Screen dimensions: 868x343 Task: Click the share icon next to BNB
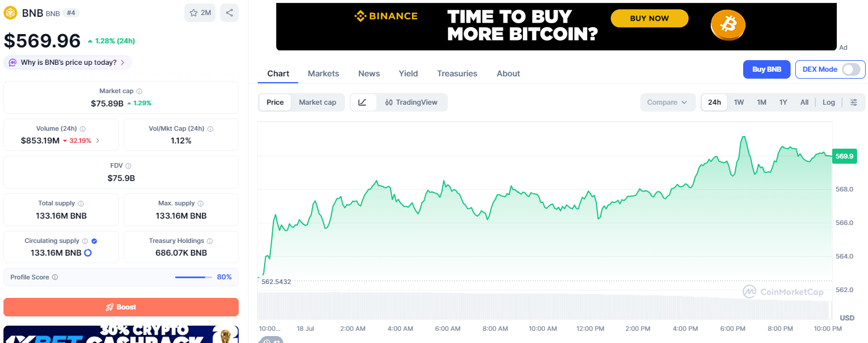(x=229, y=13)
